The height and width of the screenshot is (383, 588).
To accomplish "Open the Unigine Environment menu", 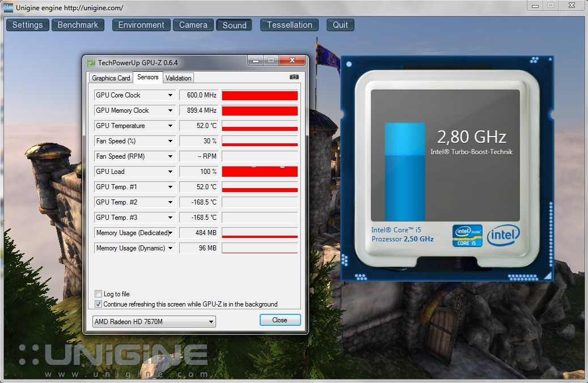I will point(141,25).
